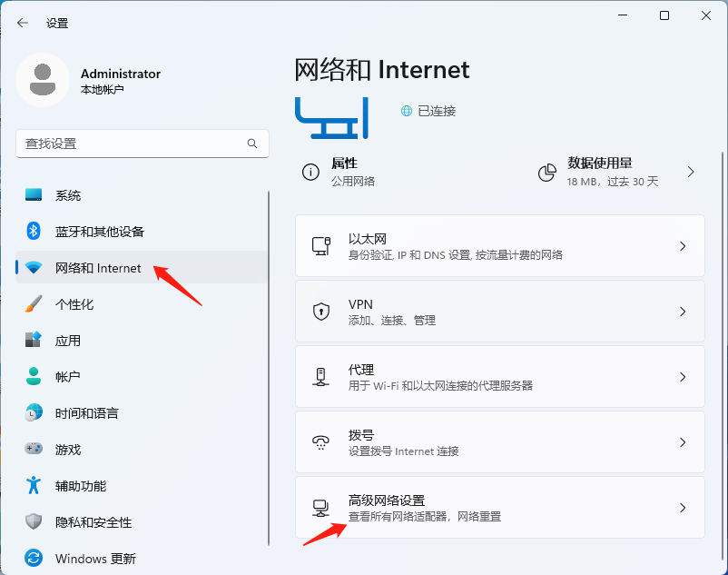728x575 pixels.
Task: Click the globe clock icon for 时间和语言
Action: tap(34, 412)
